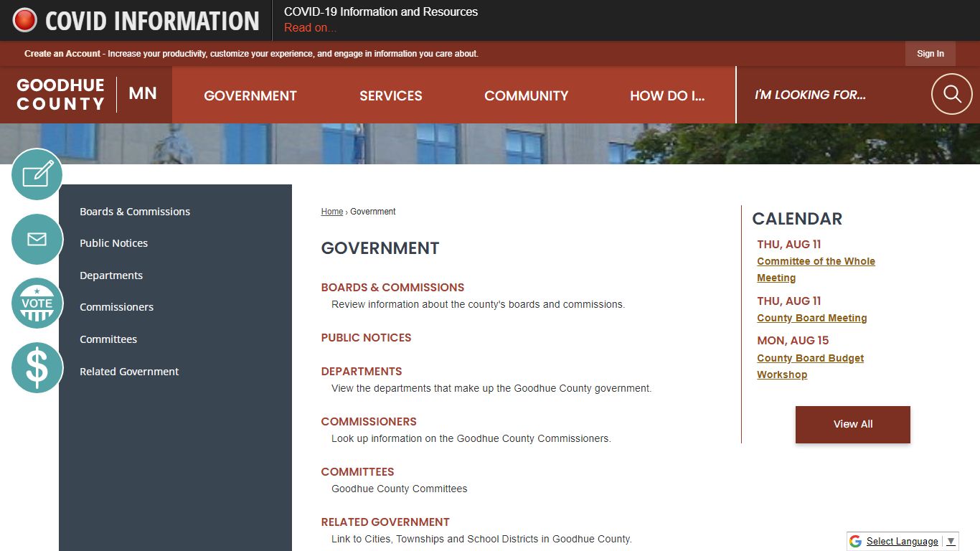
Task: Open the PUBLIC NOTICES heading link
Action: click(366, 337)
